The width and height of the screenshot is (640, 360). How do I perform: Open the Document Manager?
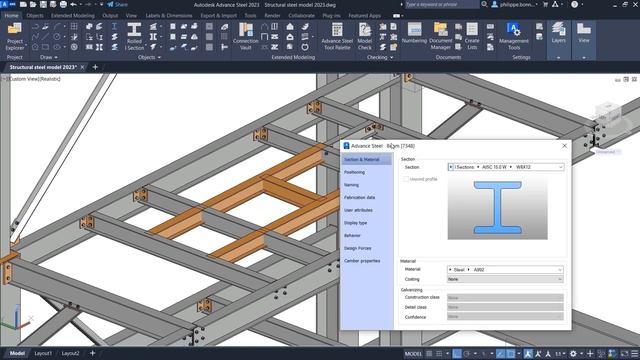click(x=441, y=36)
